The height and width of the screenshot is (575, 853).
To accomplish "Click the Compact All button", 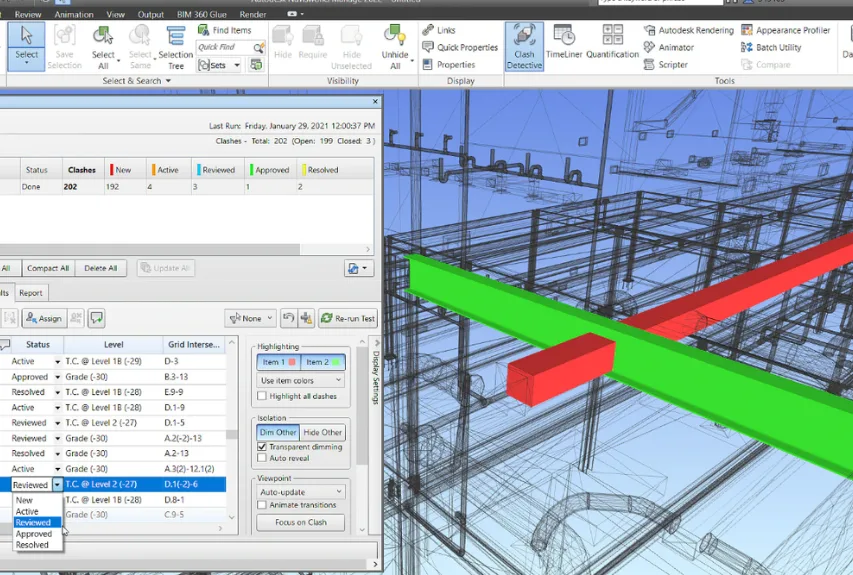I will [48, 268].
